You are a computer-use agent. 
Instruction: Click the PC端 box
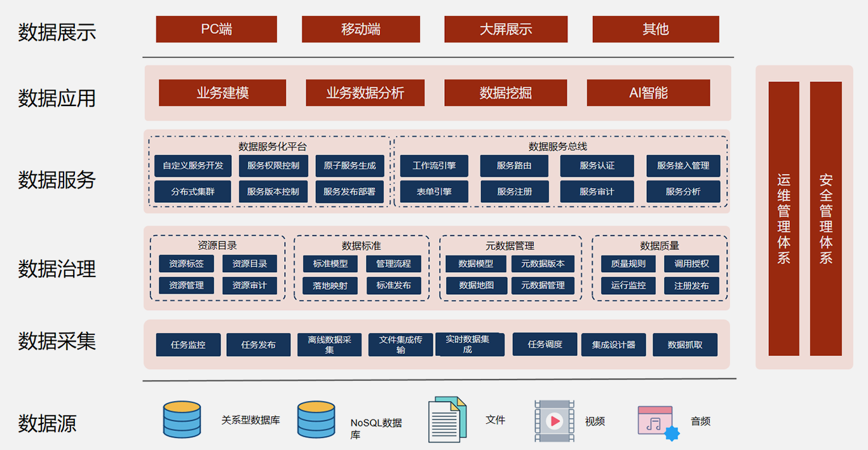(216, 29)
